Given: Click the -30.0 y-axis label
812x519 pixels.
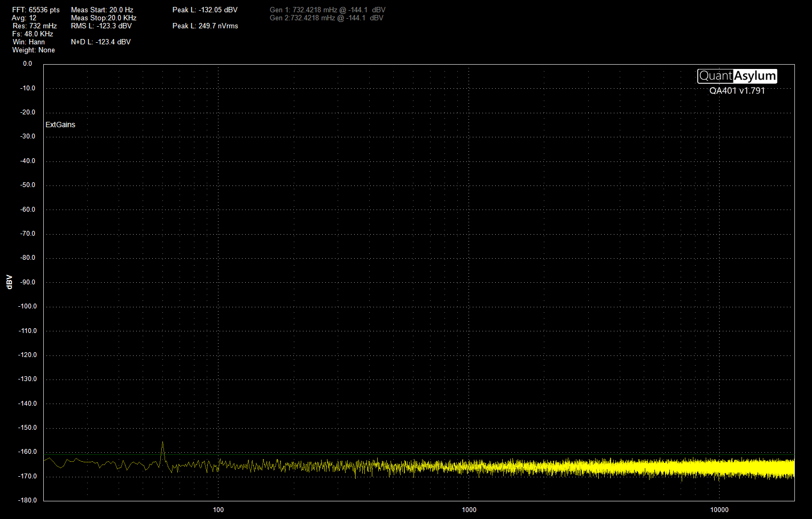Looking at the screenshot, I should coord(28,136).
